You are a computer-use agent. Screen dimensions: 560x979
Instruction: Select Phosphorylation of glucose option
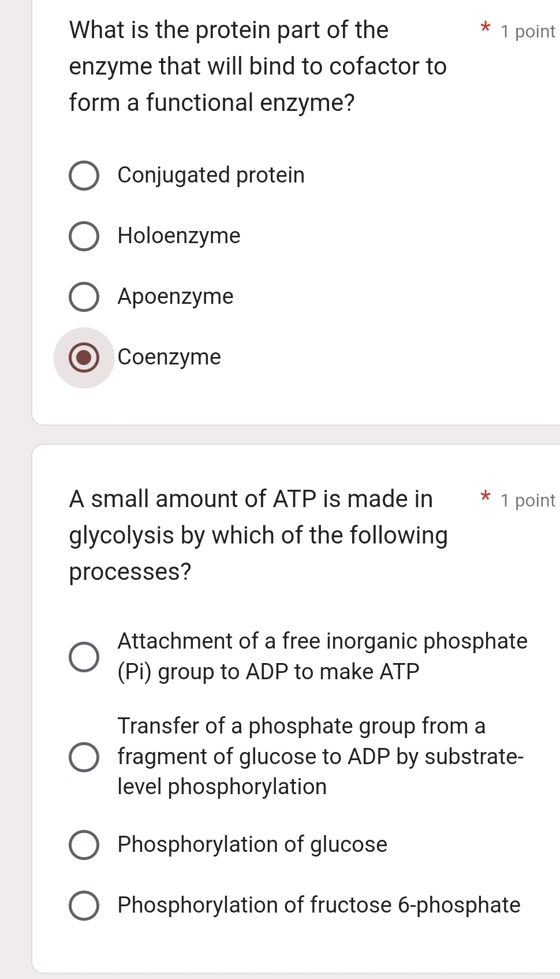[84, 844]
